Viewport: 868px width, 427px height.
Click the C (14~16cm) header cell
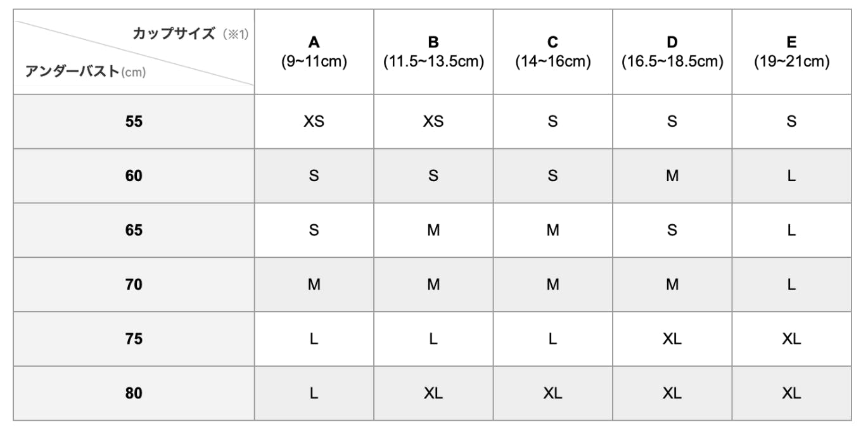coord(552,52)
